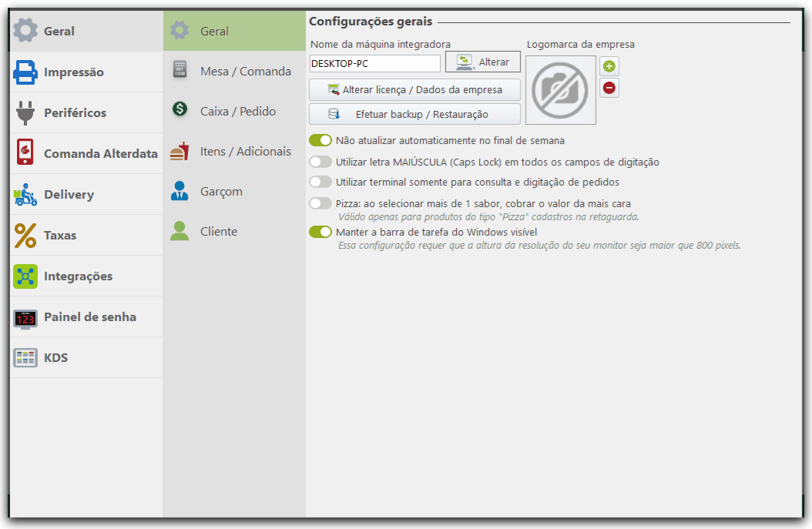
Task: Click the license icon on Alterar licença button
Action: (334, 89)
